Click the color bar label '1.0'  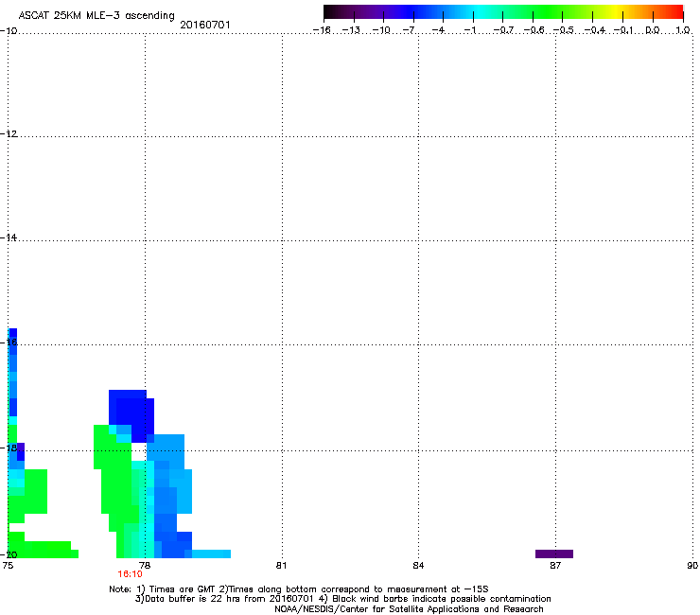click(683, 30)
